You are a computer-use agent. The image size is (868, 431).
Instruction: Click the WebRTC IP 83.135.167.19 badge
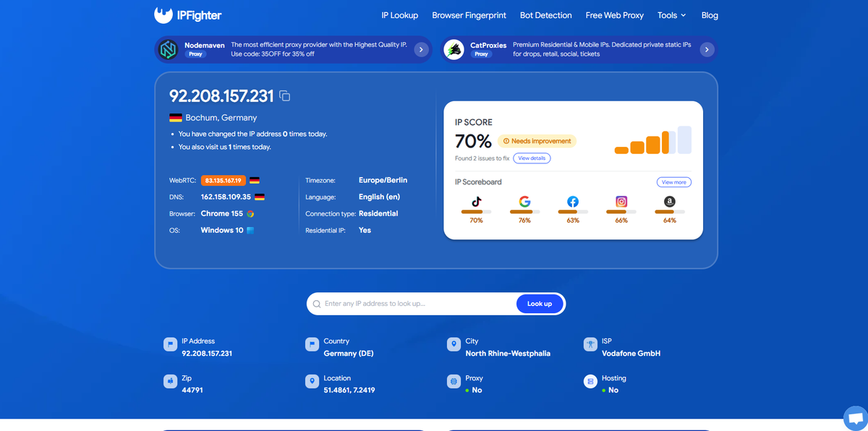tap(224, 180)
